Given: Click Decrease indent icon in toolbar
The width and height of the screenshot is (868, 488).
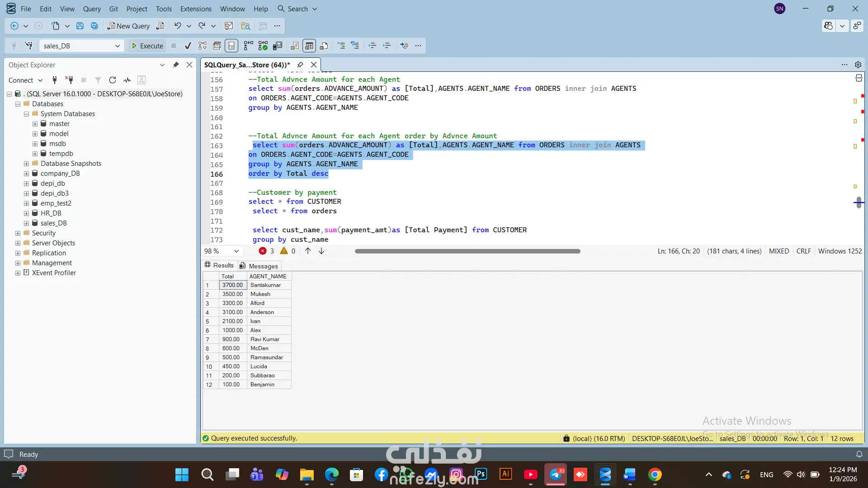Looking at the screenshot, I should pyautogui.click(x=372, y=46).
